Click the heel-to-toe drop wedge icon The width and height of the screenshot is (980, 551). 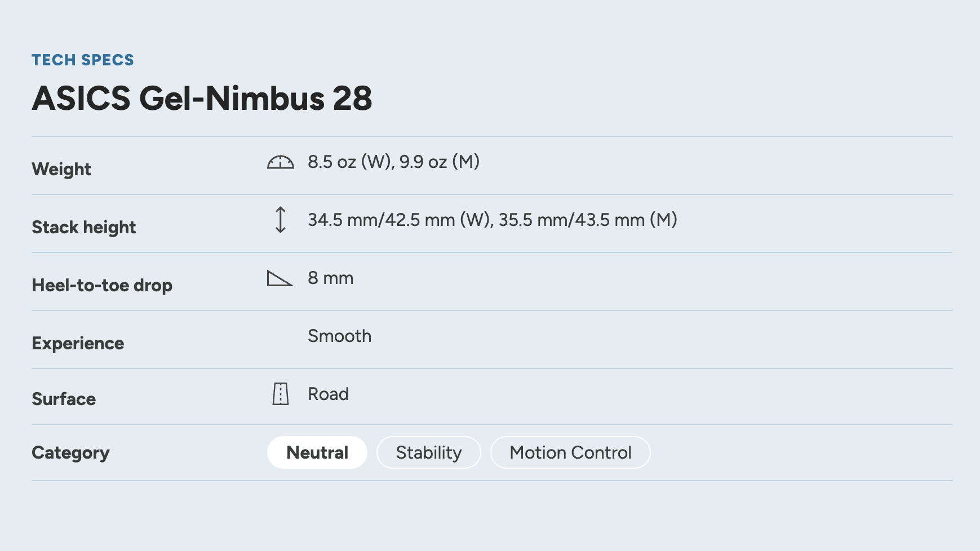point(280,278)
